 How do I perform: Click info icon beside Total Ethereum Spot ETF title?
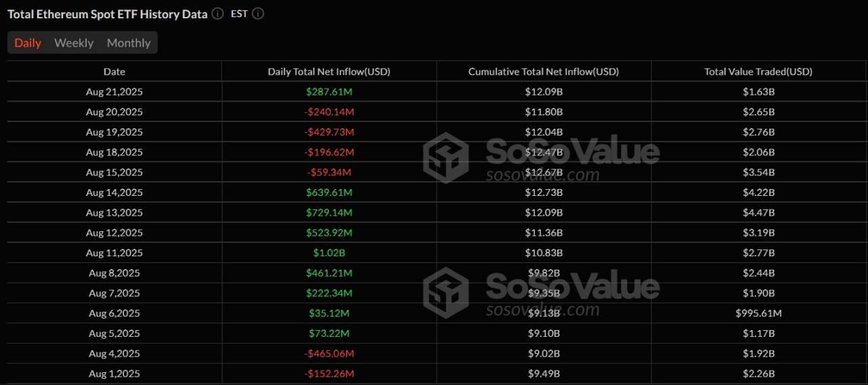click(217, 14)
